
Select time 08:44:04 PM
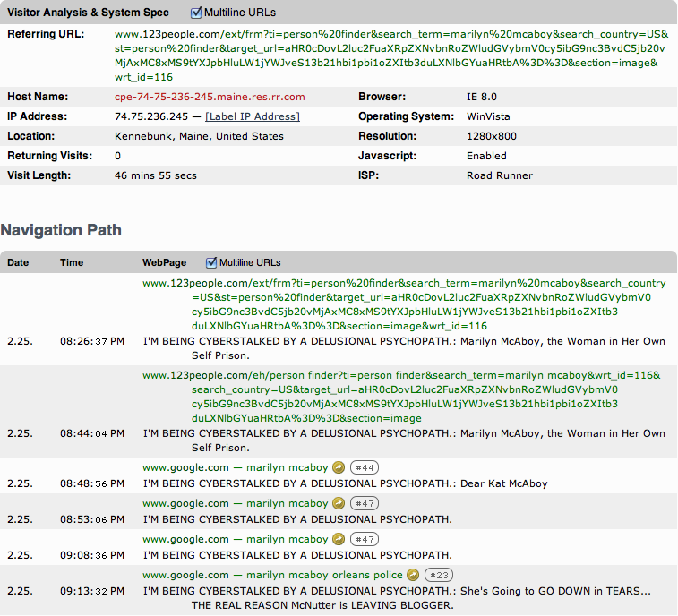click(x=92, y=433)
